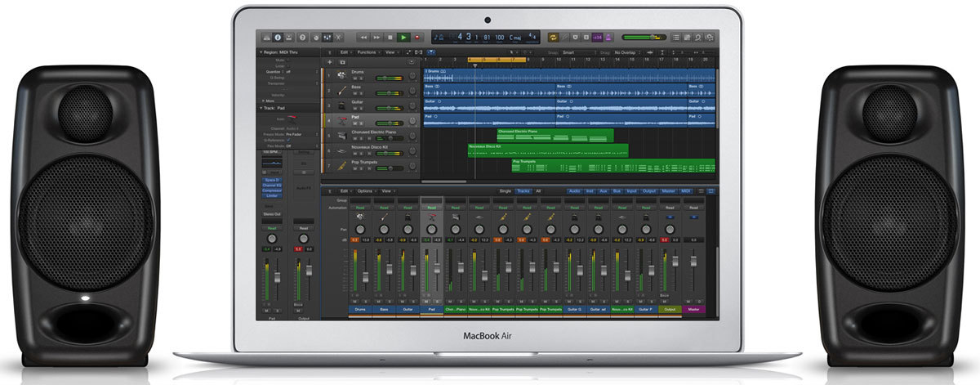Mute the Drums track
The width and height of the screenshot is (980, 385).
click(x=355, y=79)
